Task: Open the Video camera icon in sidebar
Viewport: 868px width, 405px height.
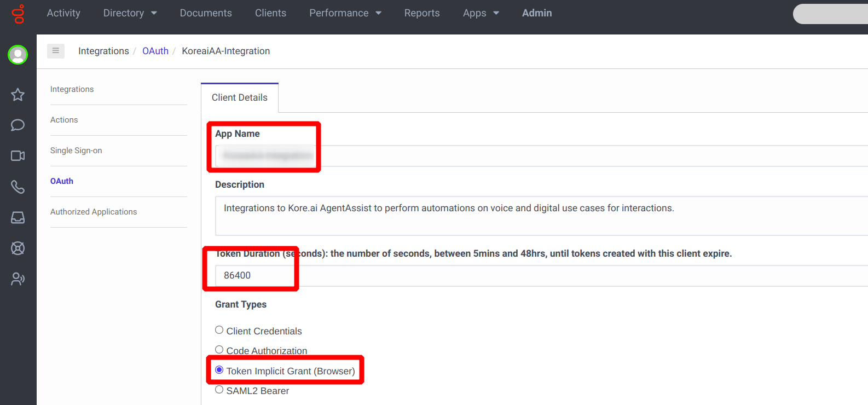Action: coord(18,156)
